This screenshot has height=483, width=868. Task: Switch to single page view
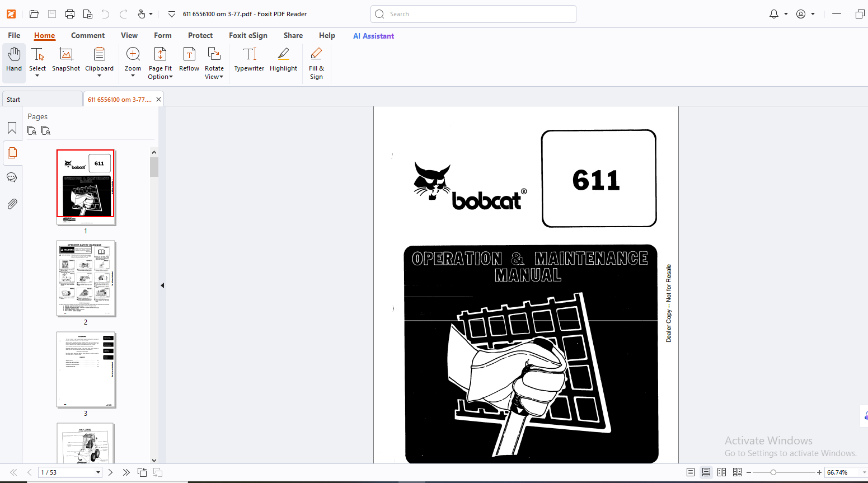(x=691, y=472)
